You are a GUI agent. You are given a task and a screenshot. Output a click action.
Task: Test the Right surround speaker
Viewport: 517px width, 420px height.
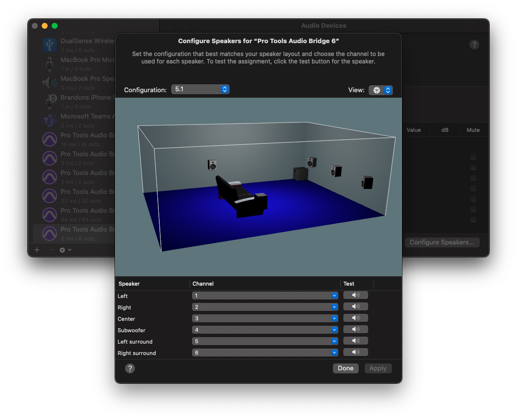355,352
